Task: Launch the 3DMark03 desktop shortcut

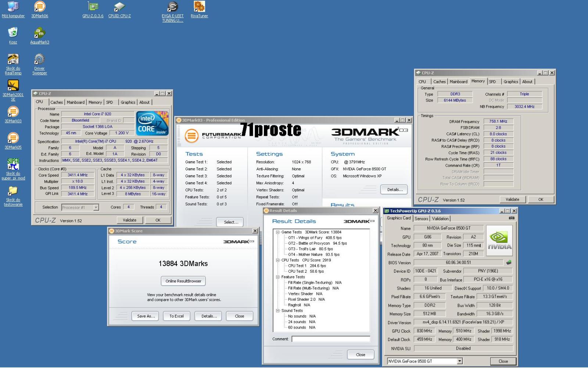Action: coord(13,114)
